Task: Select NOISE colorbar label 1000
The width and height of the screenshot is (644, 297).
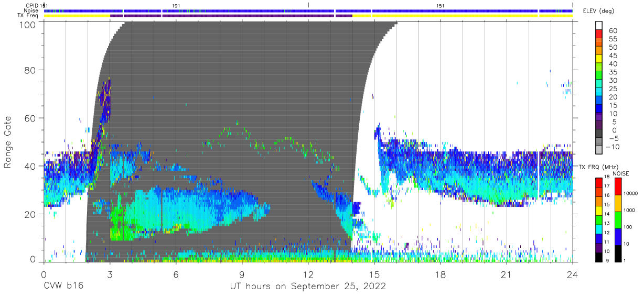Action: click(x=629, y=210)
